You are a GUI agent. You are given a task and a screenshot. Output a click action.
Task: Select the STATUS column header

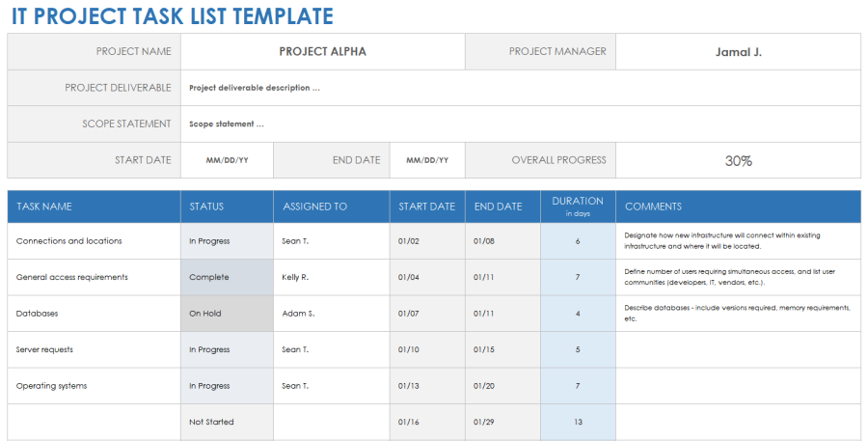[x=227, y=207]
